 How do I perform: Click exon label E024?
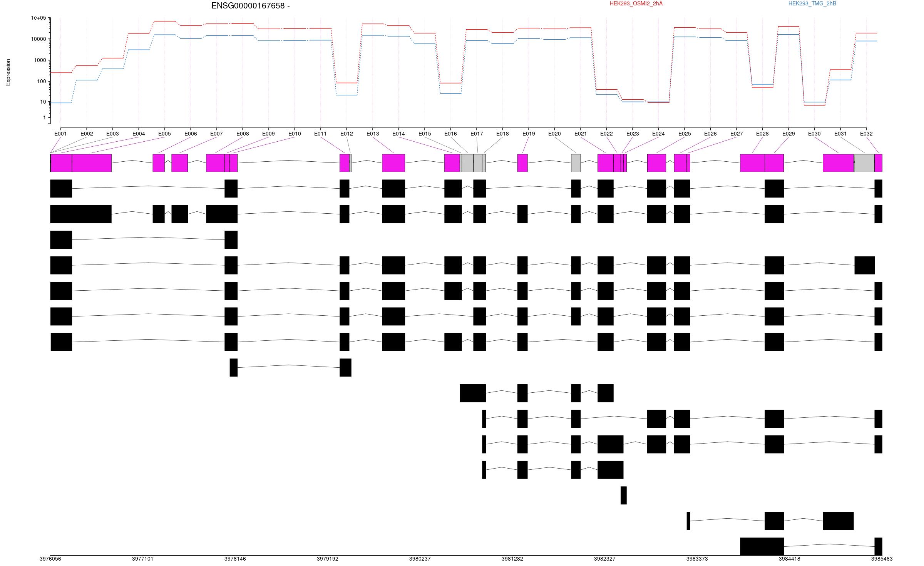[658, 134]
